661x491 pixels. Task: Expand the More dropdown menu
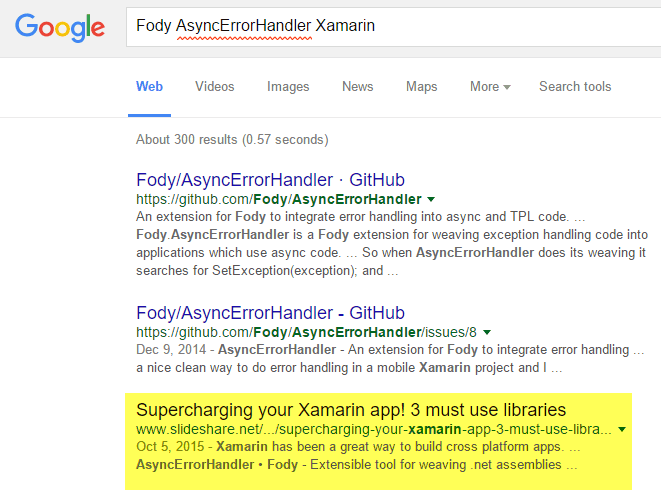click(x=490, y=87)
